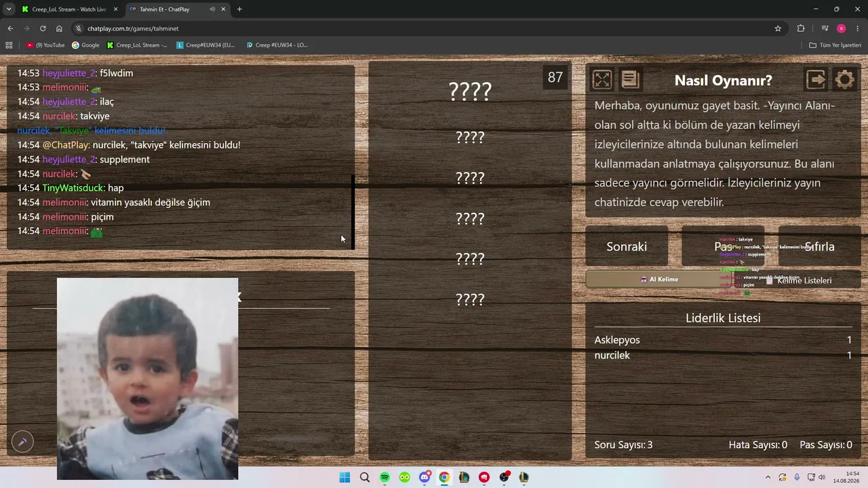Show hidden system tray icons

tap(768, 477)
